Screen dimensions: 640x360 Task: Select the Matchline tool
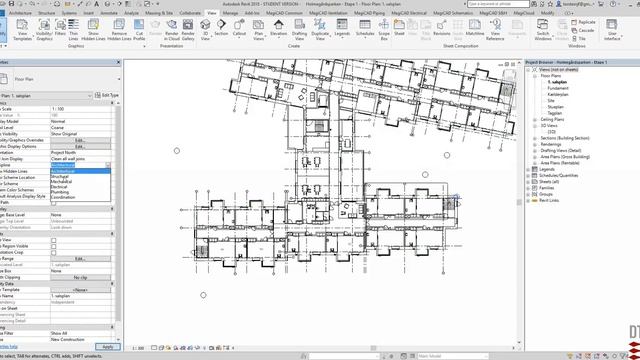click(475, 28)
